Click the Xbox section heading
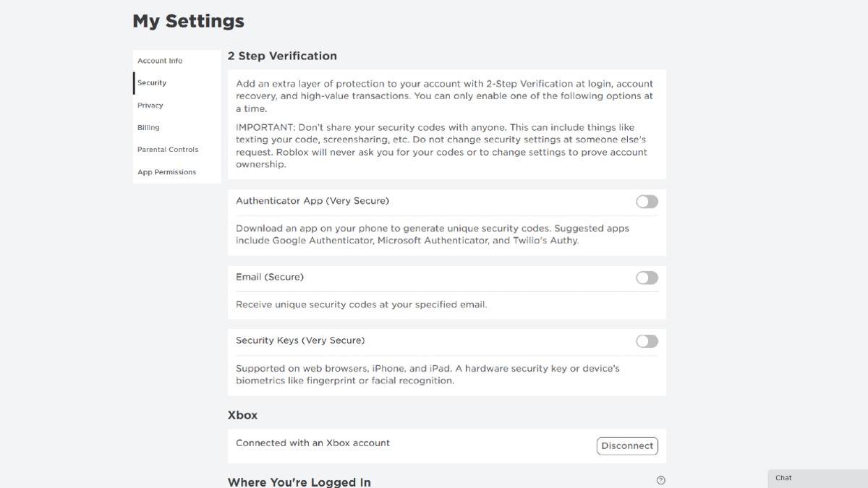 242,415
